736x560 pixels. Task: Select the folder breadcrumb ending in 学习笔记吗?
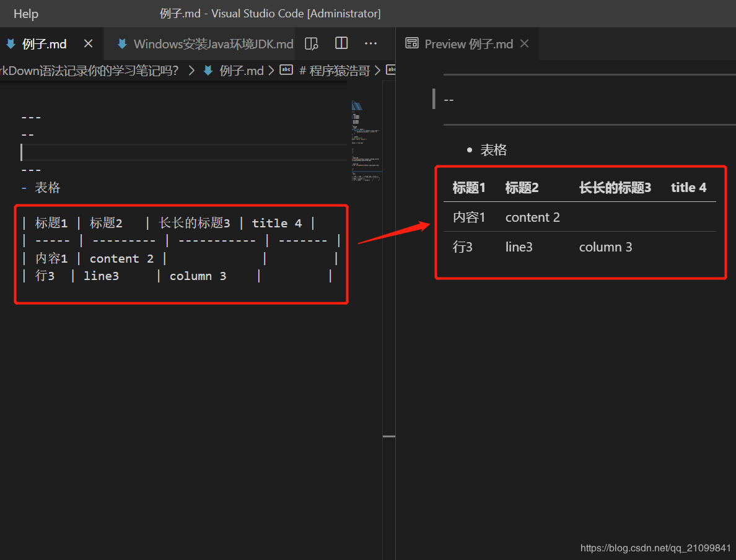click(x=89, y=71)
